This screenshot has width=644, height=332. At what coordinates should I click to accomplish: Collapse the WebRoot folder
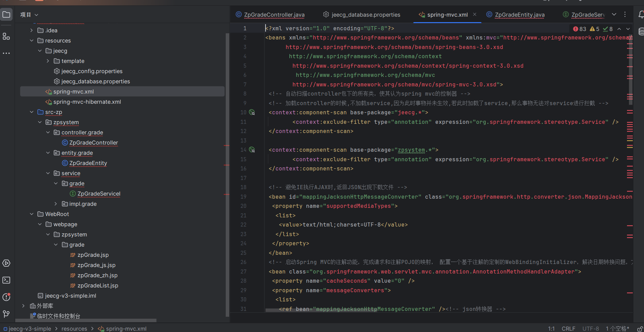pos(32,214)
